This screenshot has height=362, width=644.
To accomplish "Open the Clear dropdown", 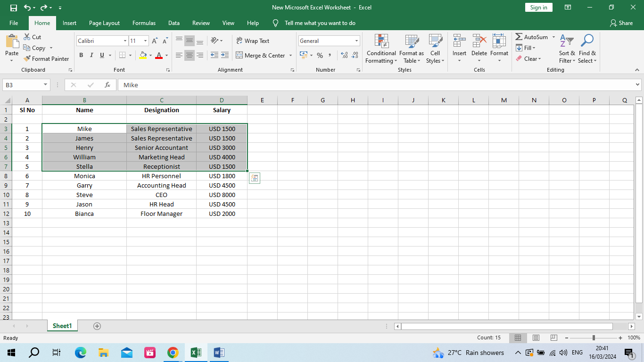I will point(528,58).
